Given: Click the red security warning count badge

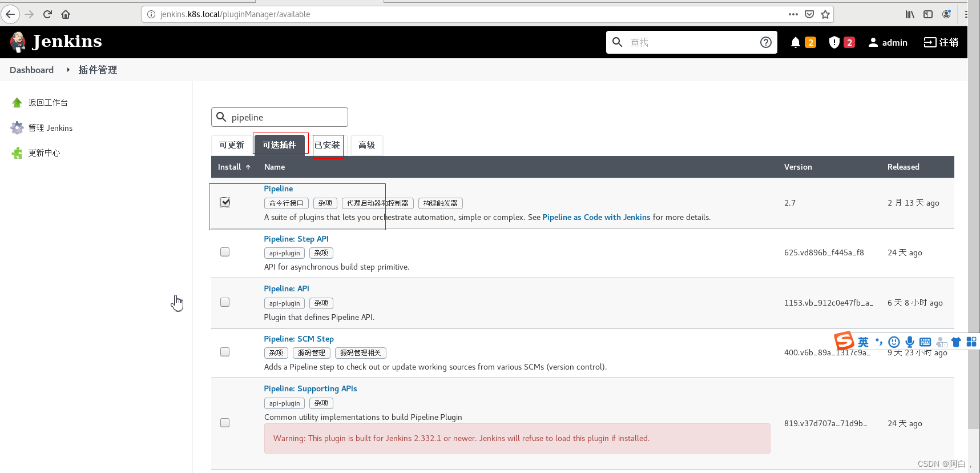Looking at the screenshot, I should point(849,42).
